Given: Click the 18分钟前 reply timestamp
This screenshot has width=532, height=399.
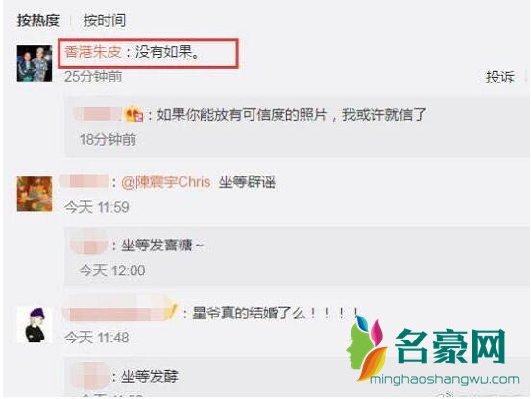Looking at the screenshot, I should [108, 140].
